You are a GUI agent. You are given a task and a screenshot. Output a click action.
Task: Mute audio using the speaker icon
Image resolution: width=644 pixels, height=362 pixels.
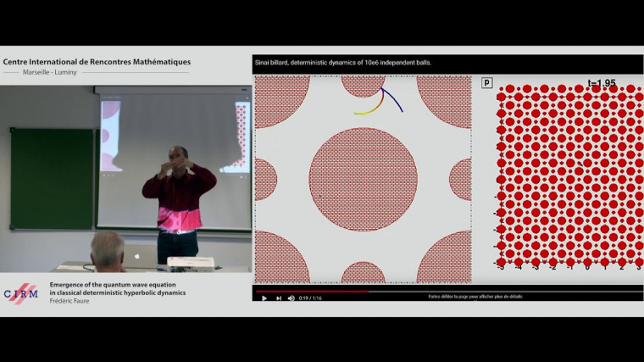(x=291, y=298)
